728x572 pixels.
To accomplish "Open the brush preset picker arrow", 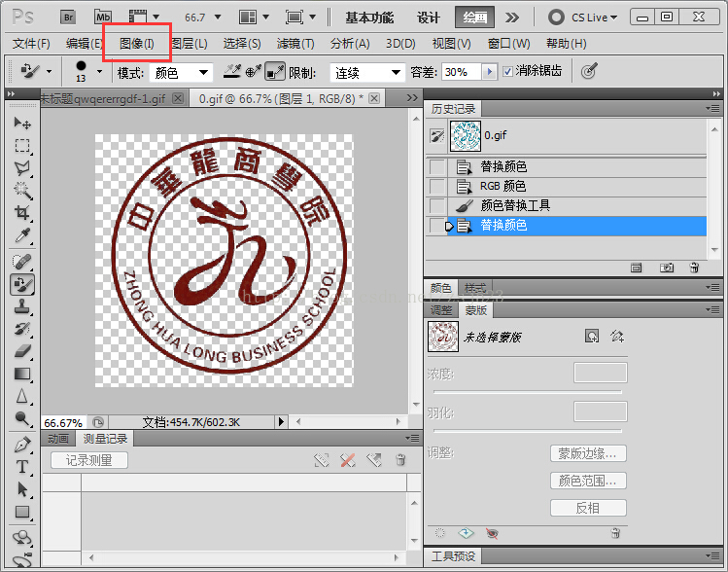I will point(99,72).
